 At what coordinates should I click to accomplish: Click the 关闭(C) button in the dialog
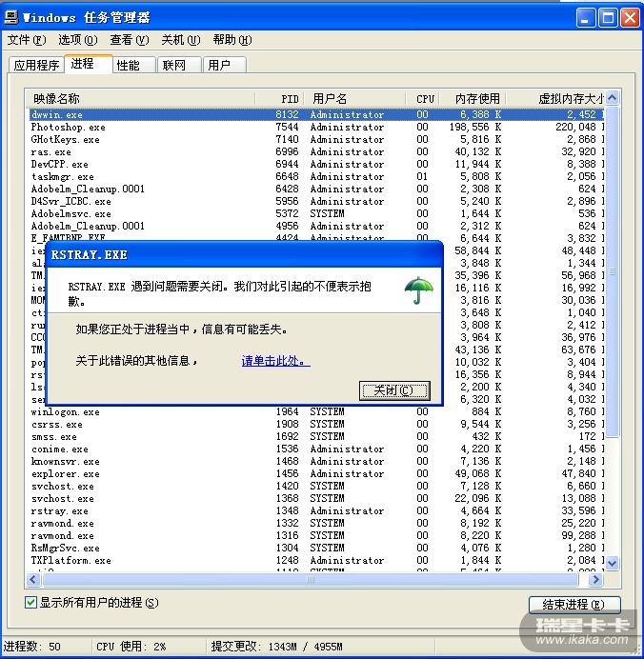pos(394,390)
